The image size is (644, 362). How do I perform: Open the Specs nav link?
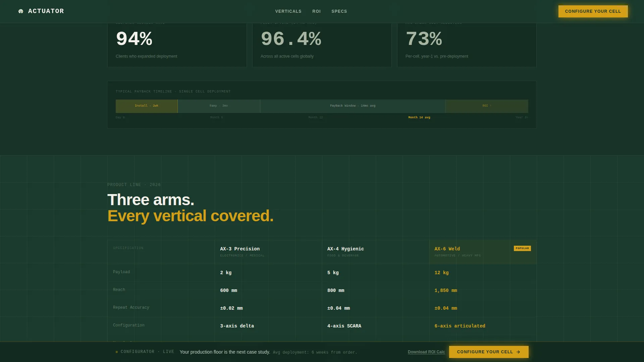pos(339,11)
